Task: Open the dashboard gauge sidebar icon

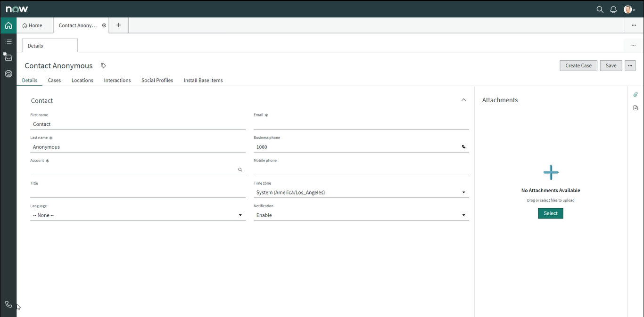Action: 8,73
